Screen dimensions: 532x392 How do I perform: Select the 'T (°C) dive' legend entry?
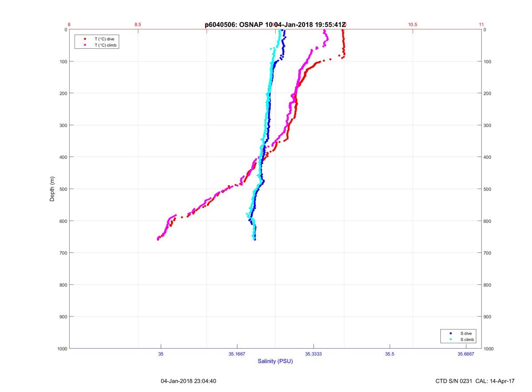coord(104,39)
